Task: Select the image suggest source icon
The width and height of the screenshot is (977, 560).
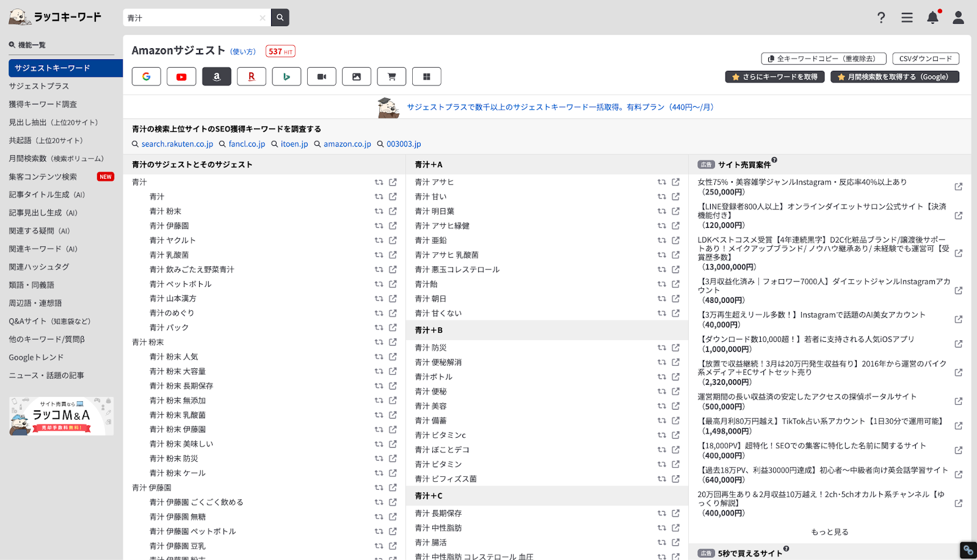Action: (x=357, y=76)
